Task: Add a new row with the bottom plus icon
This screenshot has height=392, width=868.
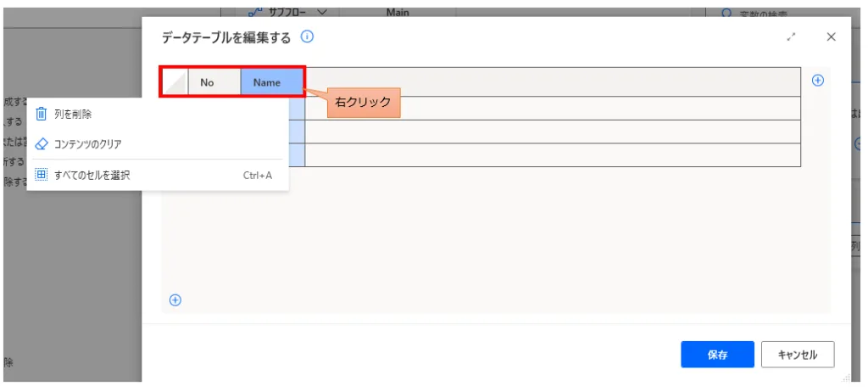Action: [x=175, y=300]
